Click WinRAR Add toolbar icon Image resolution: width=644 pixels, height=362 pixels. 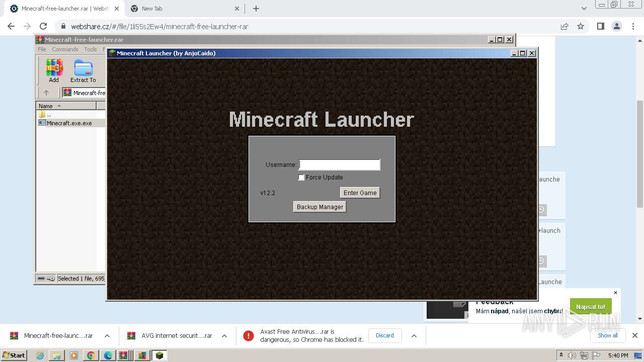pos(54,71)
